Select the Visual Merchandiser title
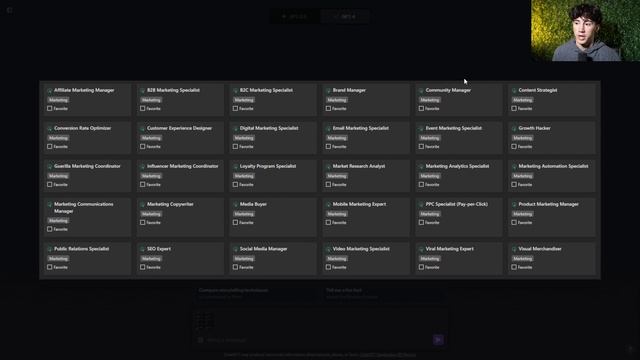Screen dimensions: 640x360 pyautogui.click(x=540, y=249)
